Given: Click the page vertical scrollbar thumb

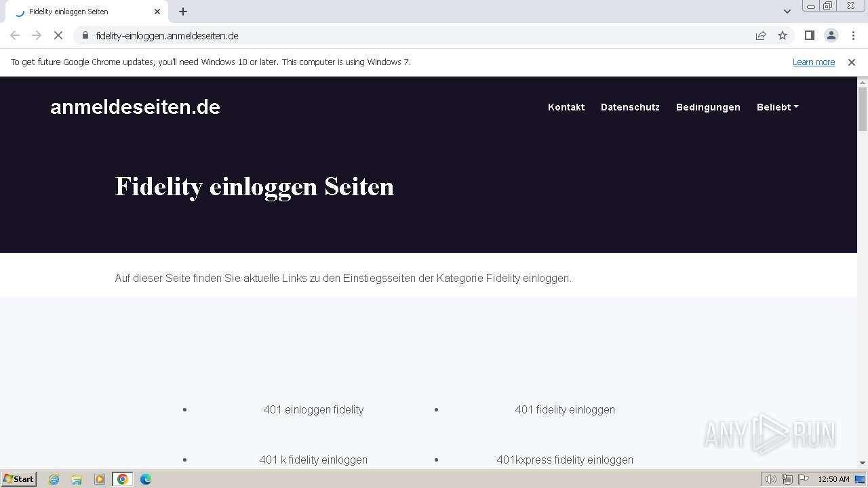Looking at the screenshot, I should point(863,108).
